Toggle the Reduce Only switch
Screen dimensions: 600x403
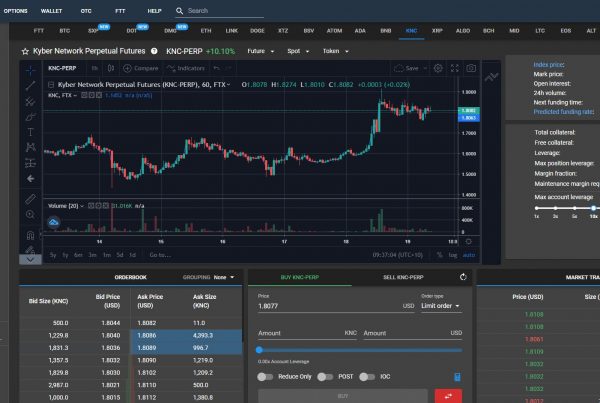pyautogui.click(x=265, y=377)
